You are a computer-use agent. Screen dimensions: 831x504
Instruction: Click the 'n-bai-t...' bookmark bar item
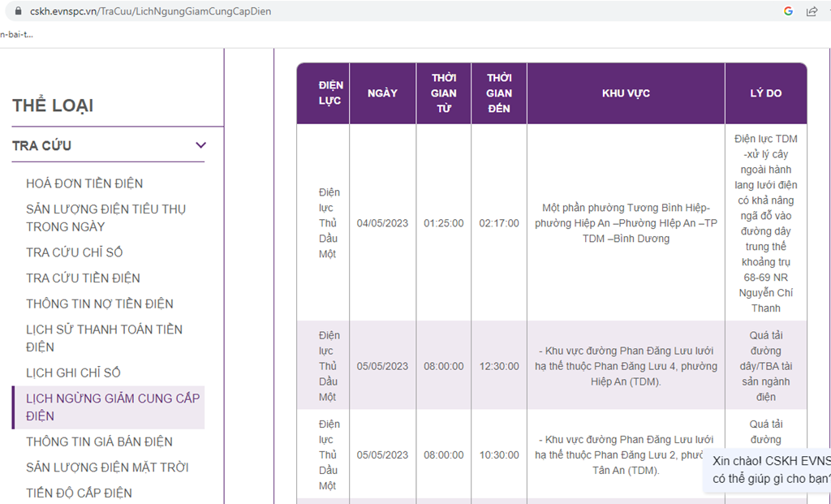[16, 34]
